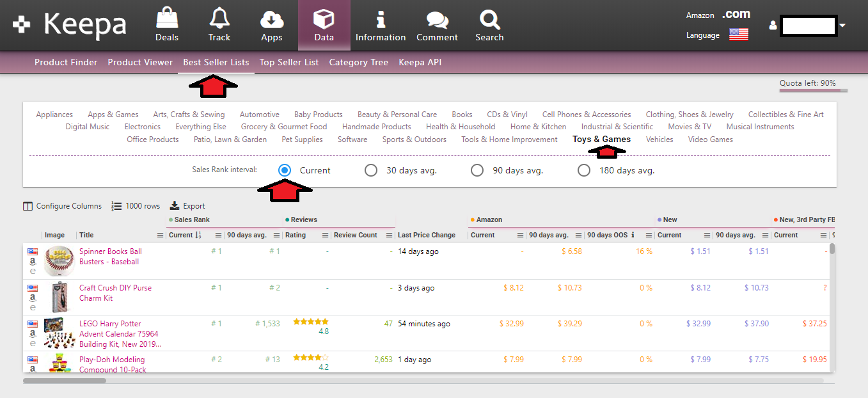Choose the Appliances category

(x=54, y=115)
